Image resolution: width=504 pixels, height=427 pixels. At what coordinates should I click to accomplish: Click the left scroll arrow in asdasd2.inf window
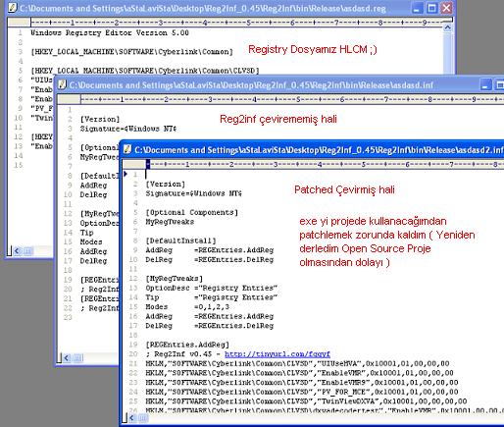132,418
